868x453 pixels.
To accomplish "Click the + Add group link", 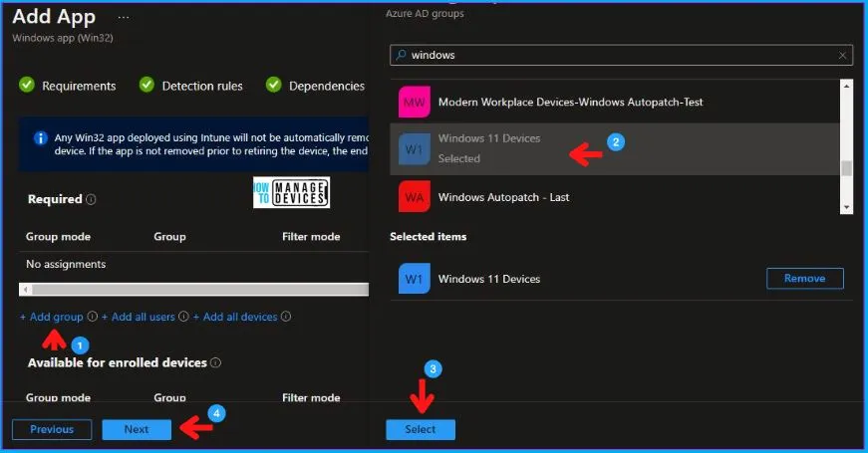I will tap(52, 317).
